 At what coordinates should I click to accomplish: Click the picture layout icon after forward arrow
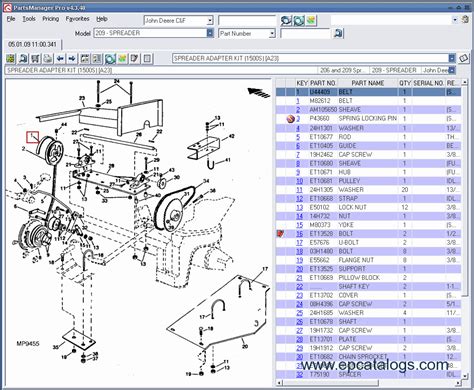[85, 59]
